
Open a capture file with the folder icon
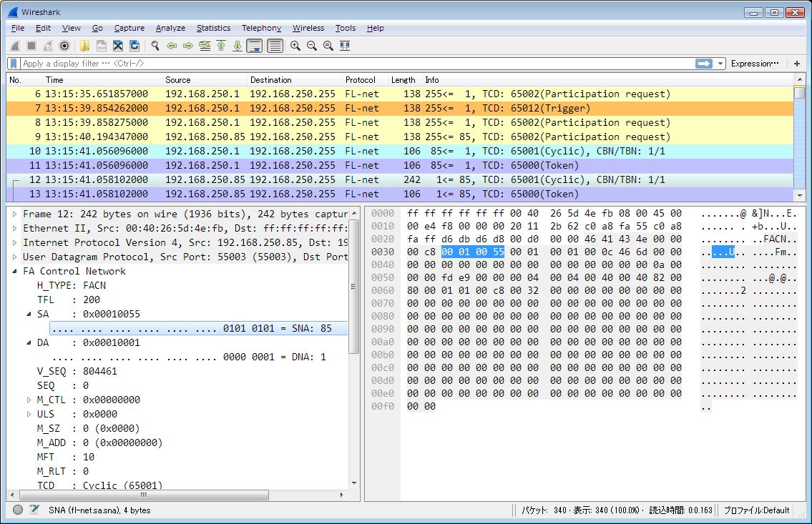click(x=84, y=46)
